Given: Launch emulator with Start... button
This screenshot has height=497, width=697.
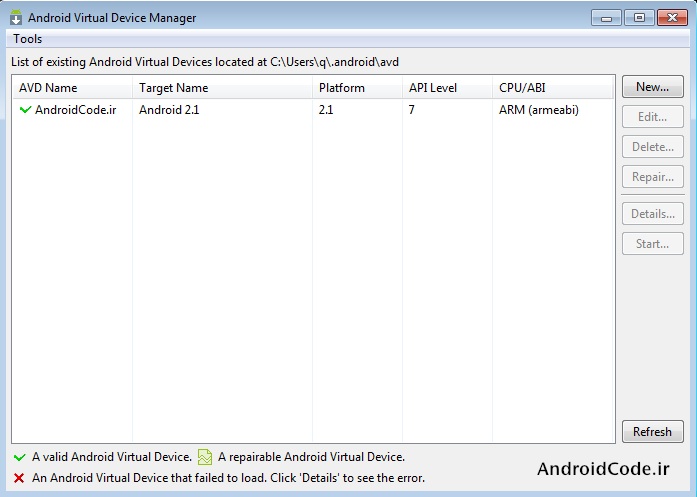Looking at the screenshot, I should (653, 244).
